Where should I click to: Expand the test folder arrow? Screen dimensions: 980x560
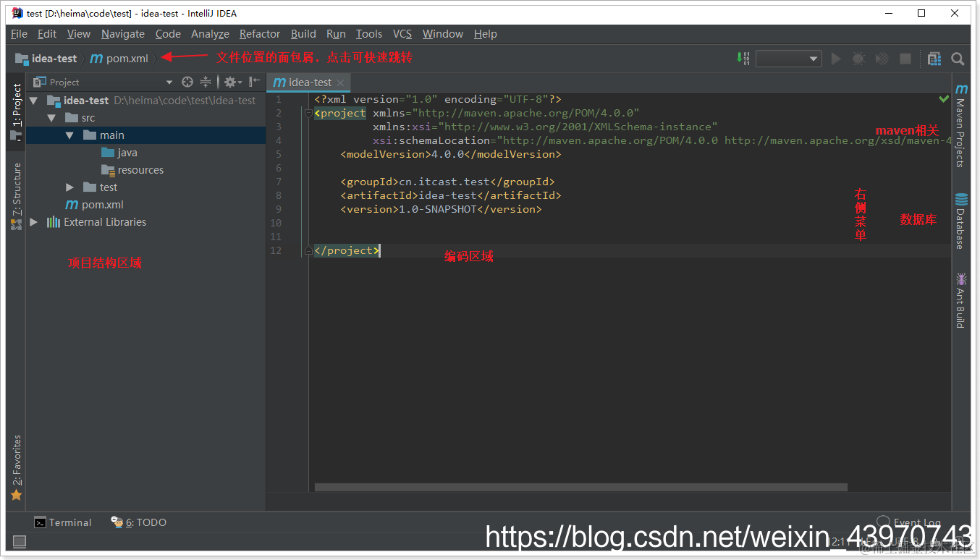[69, 187]
